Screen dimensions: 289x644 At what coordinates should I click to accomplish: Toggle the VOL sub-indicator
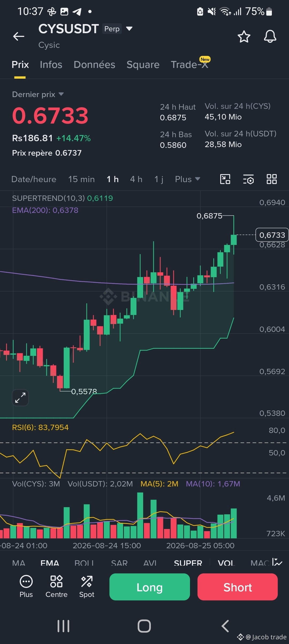click(x=226, y=563)
